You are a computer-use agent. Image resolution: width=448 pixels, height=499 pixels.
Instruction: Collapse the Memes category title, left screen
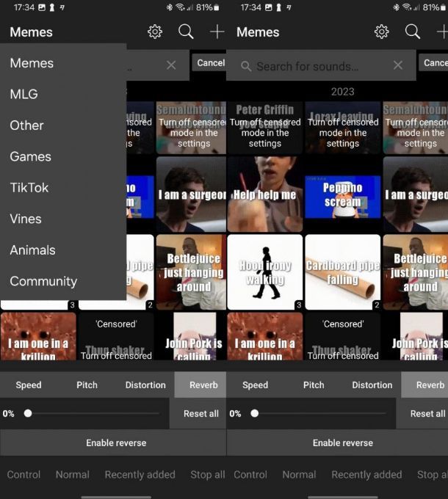click(x=31, y=32)
